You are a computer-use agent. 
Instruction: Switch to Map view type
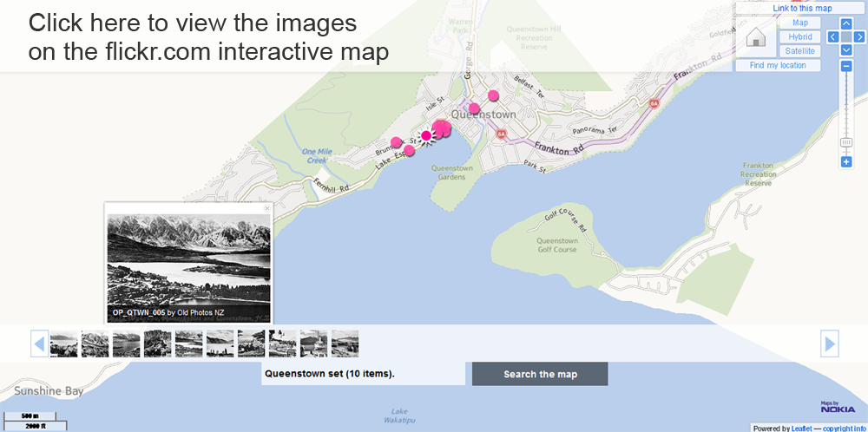pos(799,23)
